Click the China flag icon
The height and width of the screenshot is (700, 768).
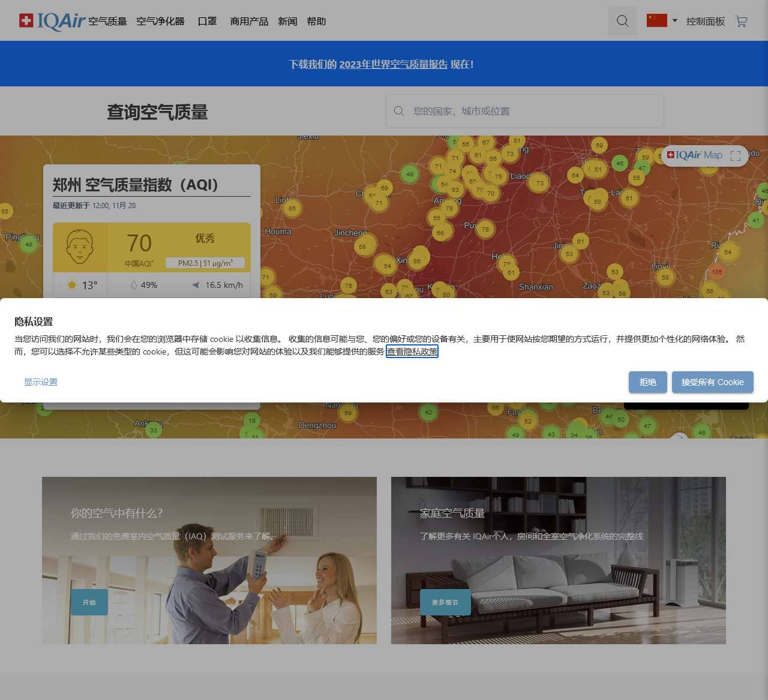[656, 20]
